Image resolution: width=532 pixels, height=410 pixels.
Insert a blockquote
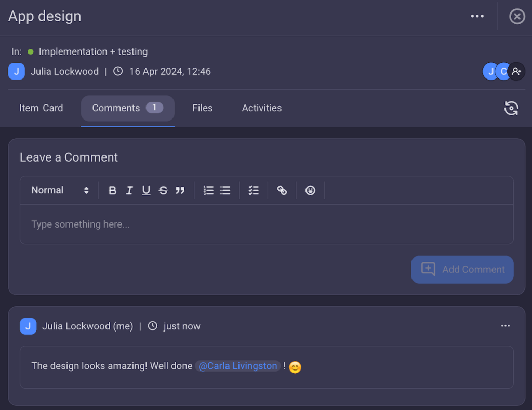coord(180,190)
